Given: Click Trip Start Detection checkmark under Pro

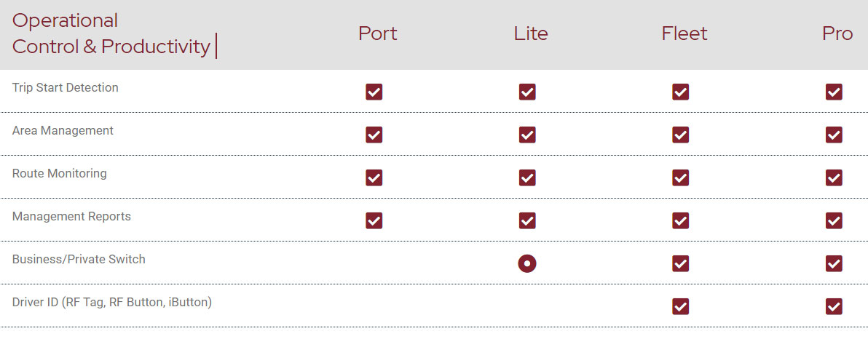Looking at the screenshot, I should coord(834,92).
